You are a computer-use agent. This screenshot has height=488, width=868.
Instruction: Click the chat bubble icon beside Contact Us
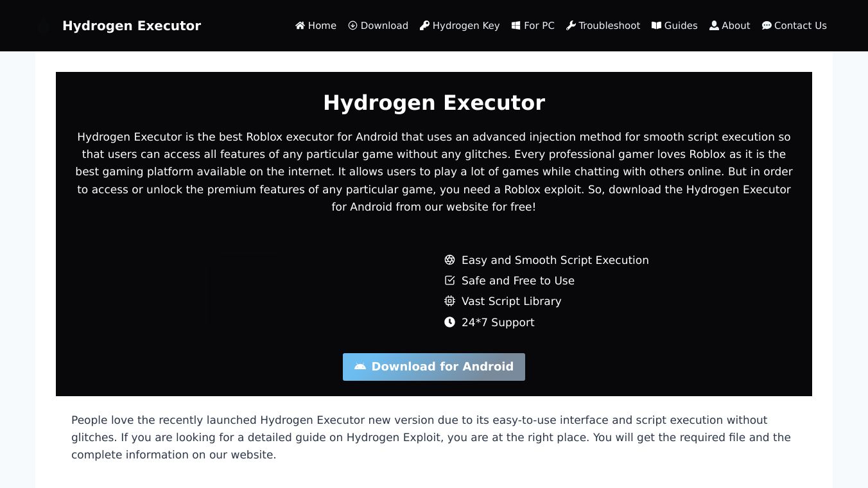pos(767,26)
